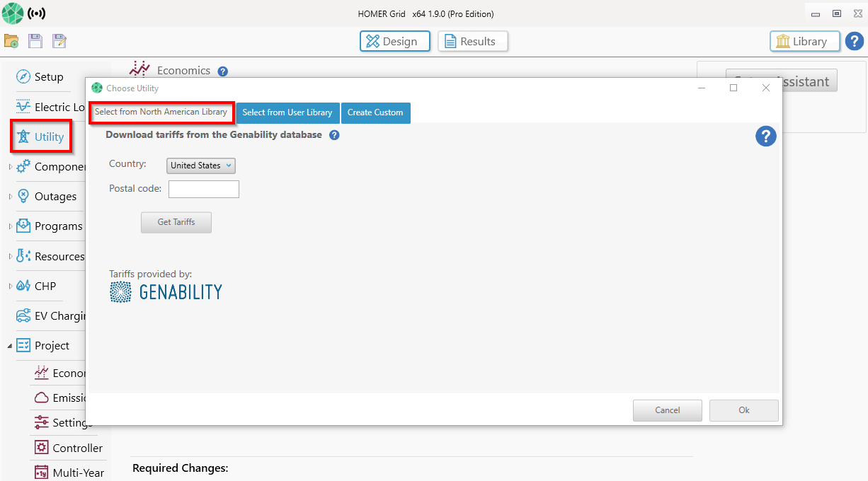Screen dimensions: 868x481
Task: Open the CHP section in sidebar
Action: [45, 286]
